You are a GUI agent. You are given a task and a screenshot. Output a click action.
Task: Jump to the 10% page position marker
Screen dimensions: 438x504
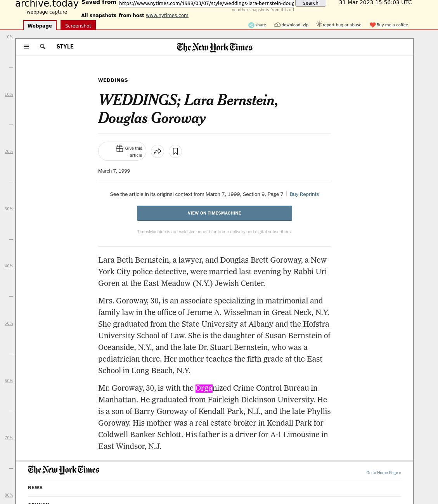click(9, 95)
